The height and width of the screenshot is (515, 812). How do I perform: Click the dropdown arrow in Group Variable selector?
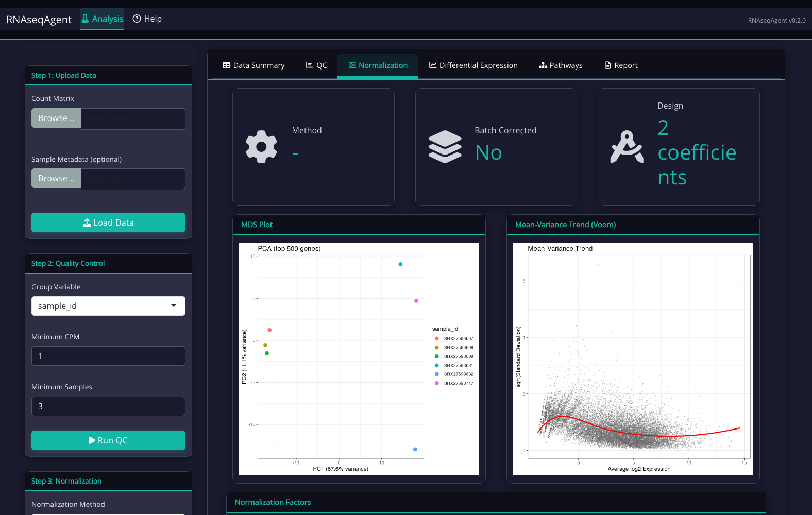tap(174, 306)
